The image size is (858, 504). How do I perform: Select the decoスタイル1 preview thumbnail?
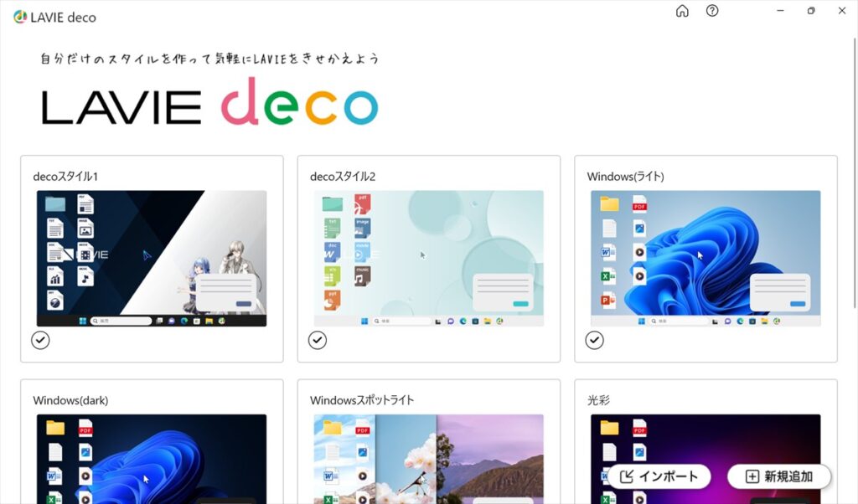152,259
